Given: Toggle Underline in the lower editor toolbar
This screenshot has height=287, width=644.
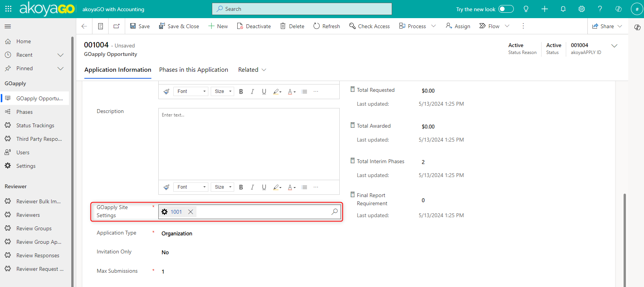Looking at the screenshot, I should tap(264, 187).
